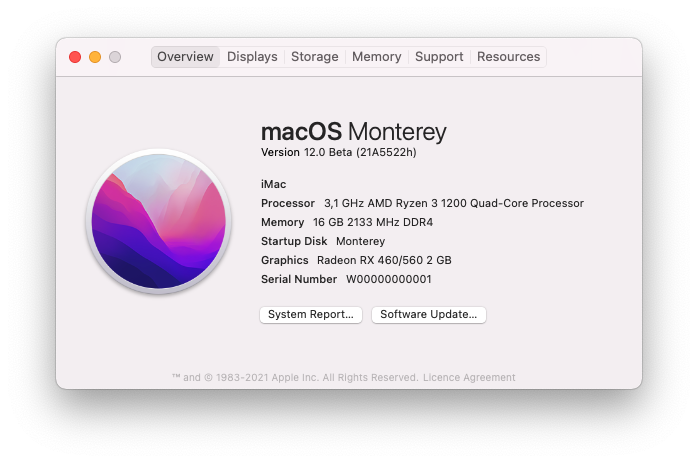Minimize window with the yellow button

pyautogui.click(x=95, y=57)
